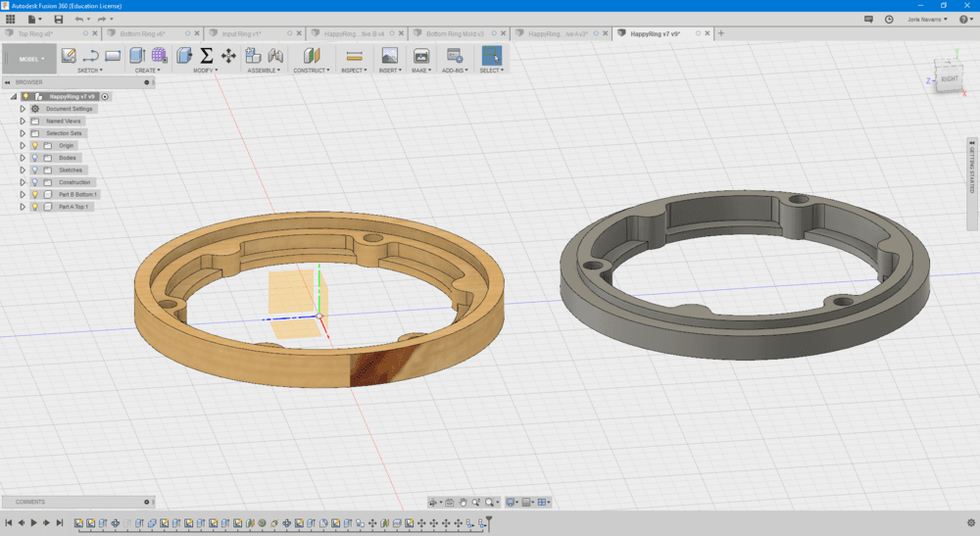This screenshot has width=980, height=536.
Task: Toggle visibility lightbulb for Bodies folder
Action: [x=34, y=158]
